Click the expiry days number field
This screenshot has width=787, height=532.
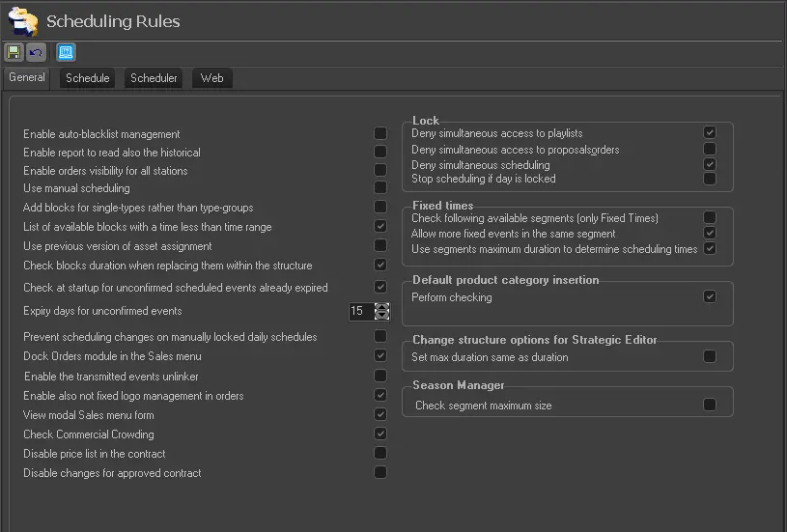pos(360,311)
